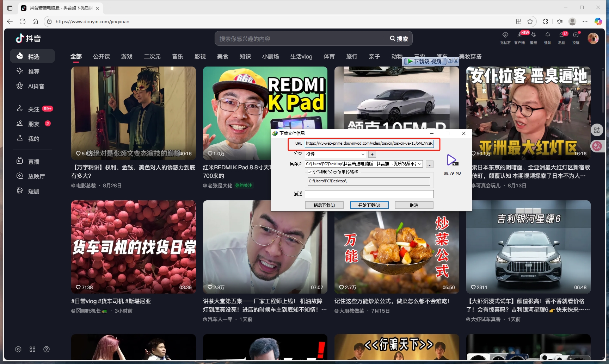Screen dimensions: 609x364
Task: Open 关注 following in the sidebar
Action: 32,109
